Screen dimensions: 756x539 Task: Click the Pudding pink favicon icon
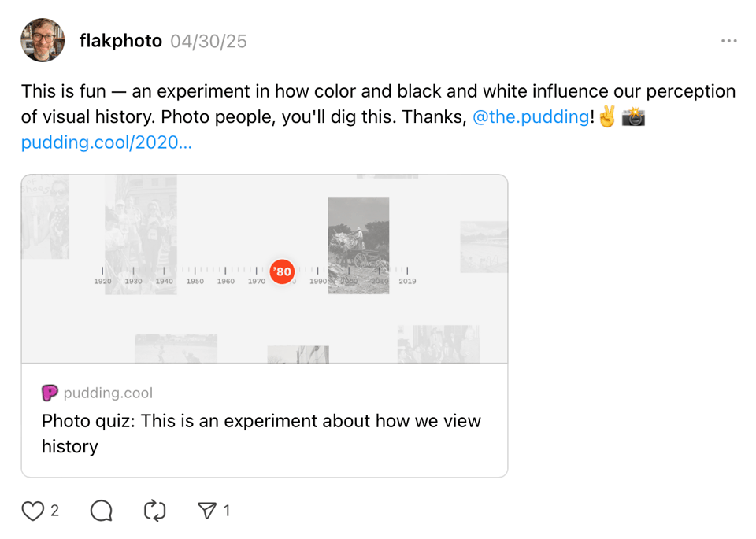pyautogui.click(x=50, y=393)
